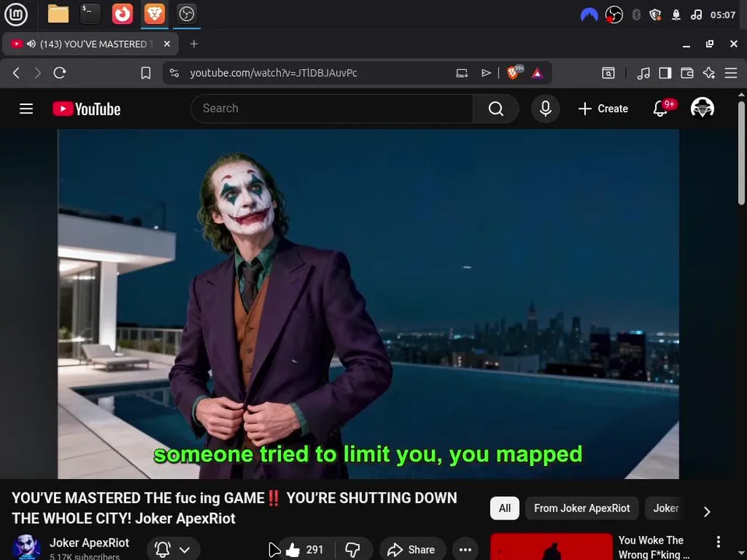Open more actions three-dot menu
The width and height of the screenshot is (747, 560).
coord(465,550)
